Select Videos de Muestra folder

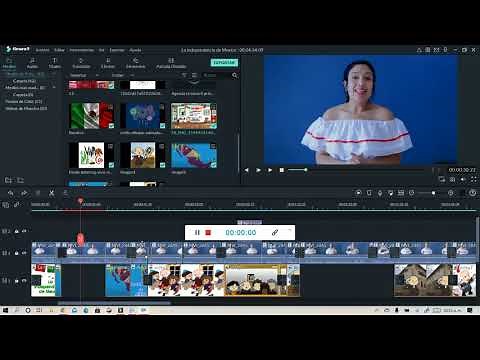click(x=26, y=108)
